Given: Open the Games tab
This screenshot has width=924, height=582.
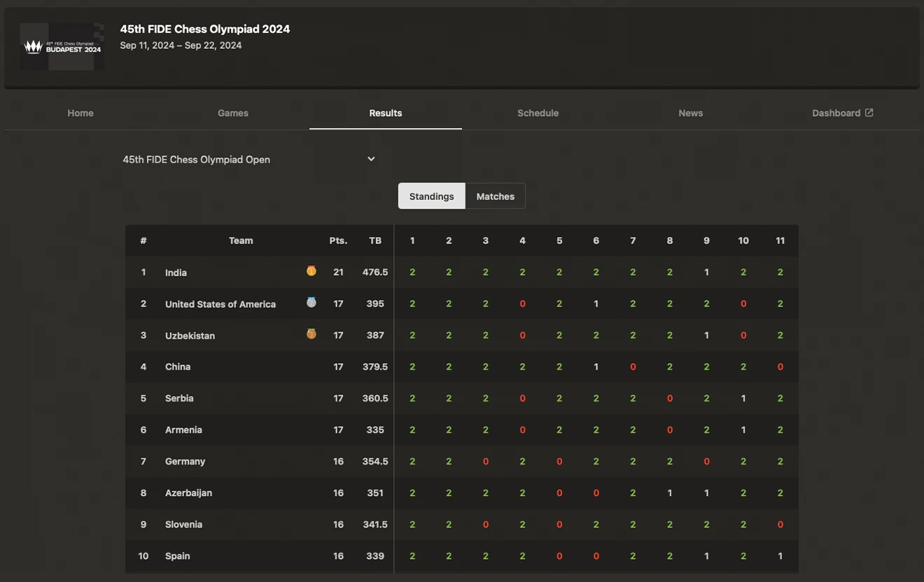Looking at the screenshot, I should pos(233,113).
